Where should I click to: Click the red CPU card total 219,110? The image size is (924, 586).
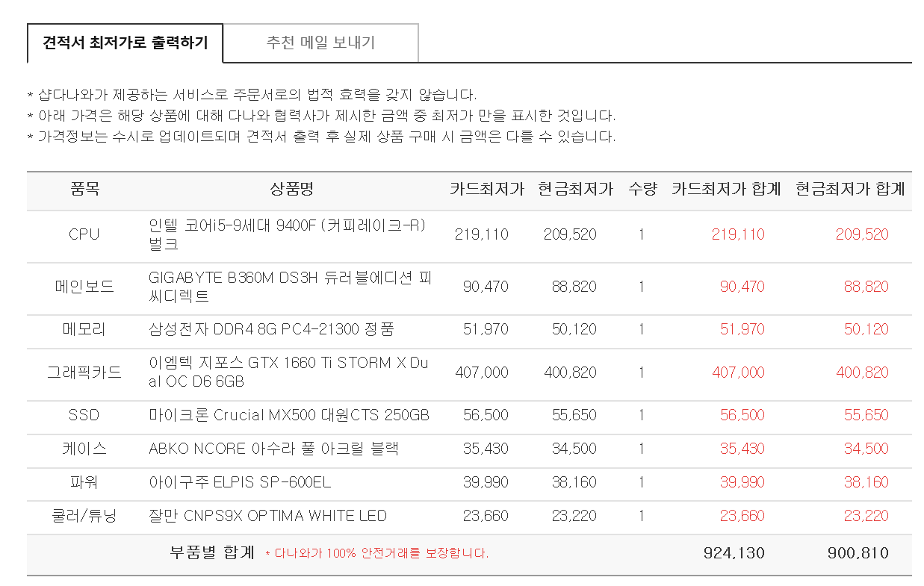(737, 234)
